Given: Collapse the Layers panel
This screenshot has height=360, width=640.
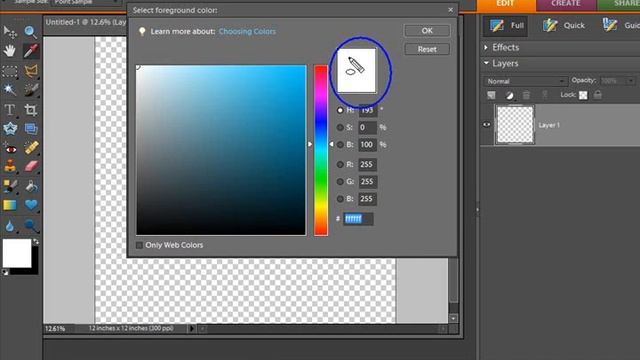Looking at the screenshot, I should [486, 63].
